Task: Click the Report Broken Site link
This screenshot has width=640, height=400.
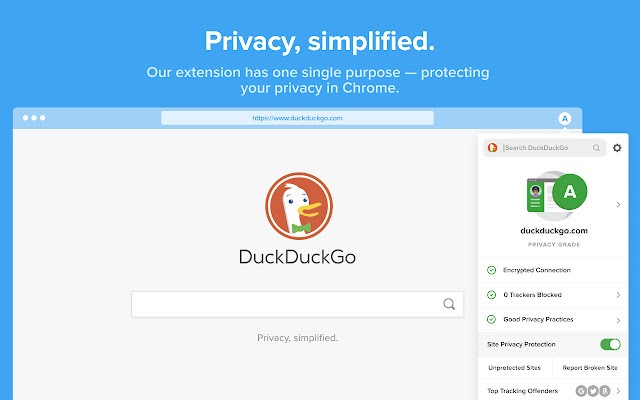Action: pos(590,368)
